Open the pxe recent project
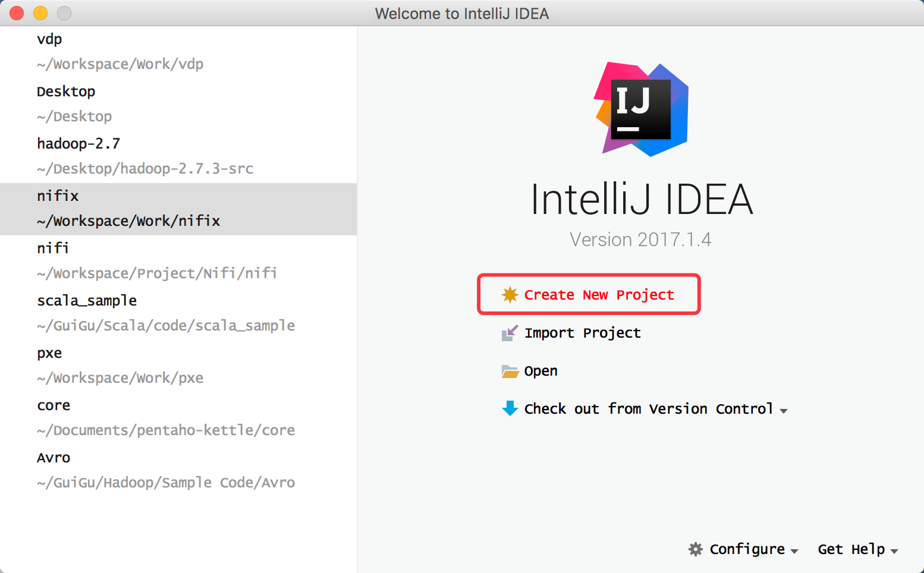The width and height of the screenshot is (924, 573). pos(119,365)
